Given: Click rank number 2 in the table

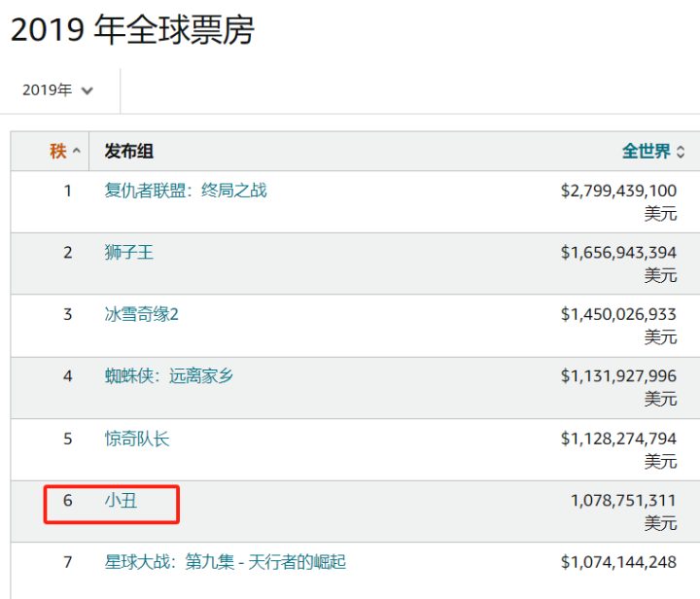Looking at the screenshot, I should click(x=68, y=253).
